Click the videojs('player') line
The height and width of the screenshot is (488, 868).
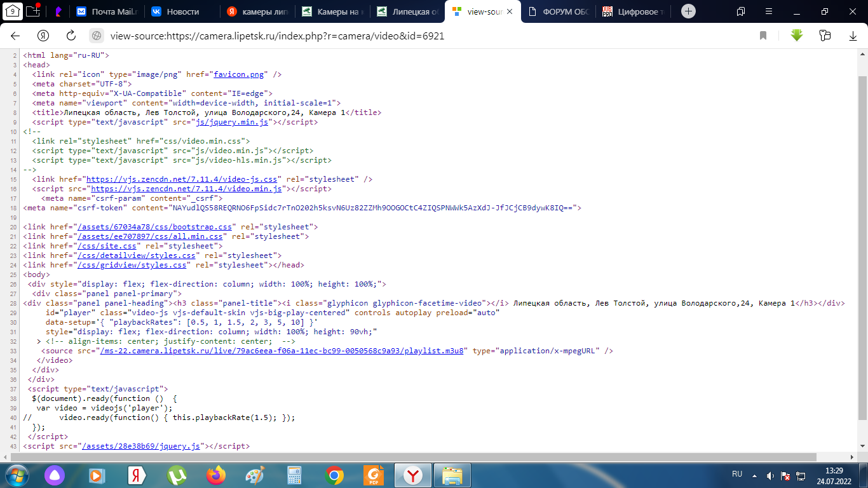tap(104, 408)
